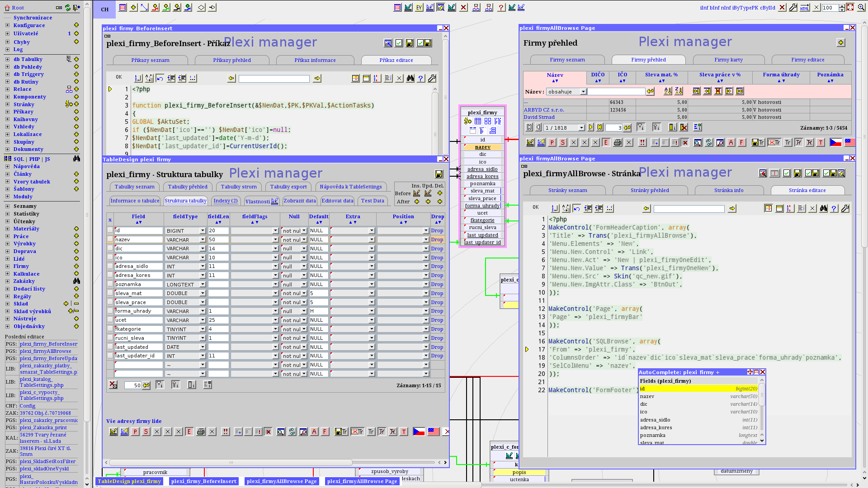Open plexi_Zakazka_print in recent edits list

43,427
